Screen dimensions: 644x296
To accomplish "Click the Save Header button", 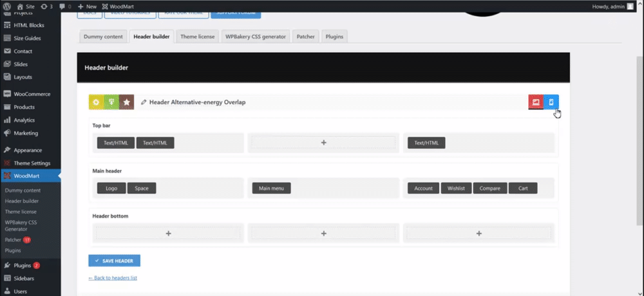I will [114, 261].
